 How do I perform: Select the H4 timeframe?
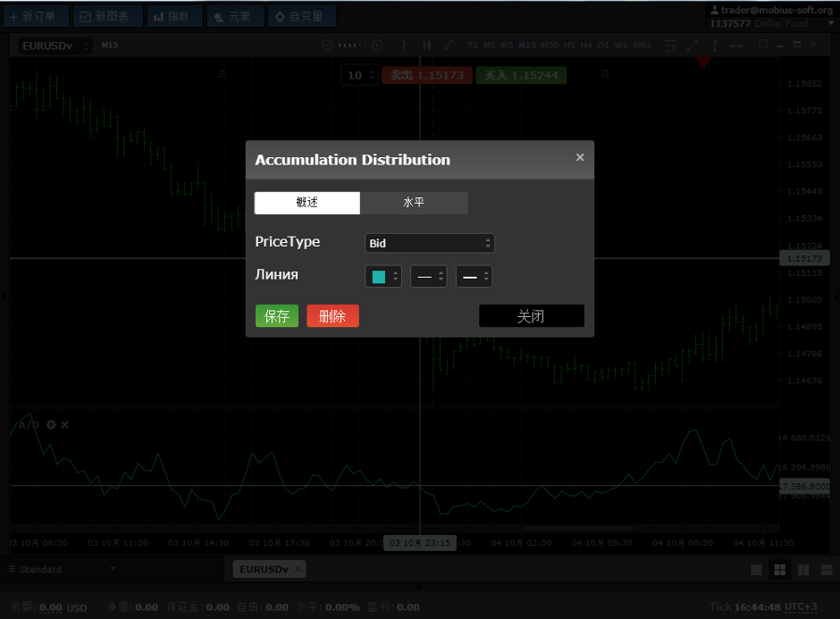click(586, 45)
